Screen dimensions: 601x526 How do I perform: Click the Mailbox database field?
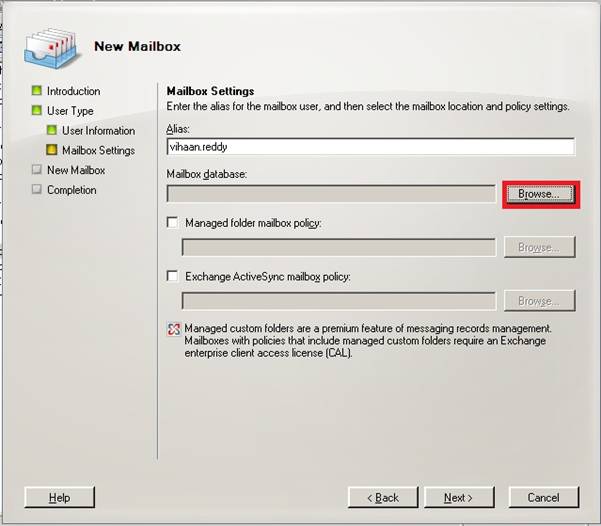(x=331, y=194)
